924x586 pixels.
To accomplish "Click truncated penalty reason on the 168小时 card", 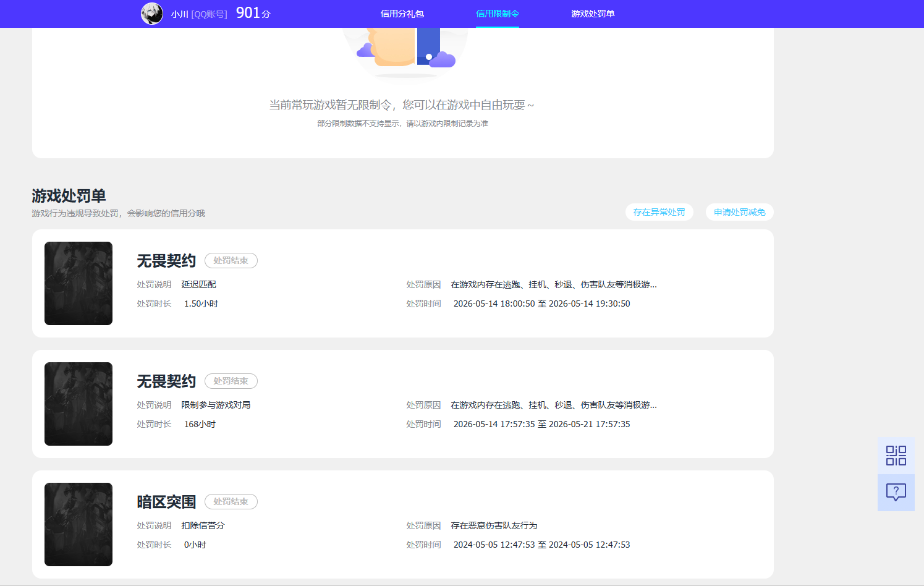I will click(554, 405).
